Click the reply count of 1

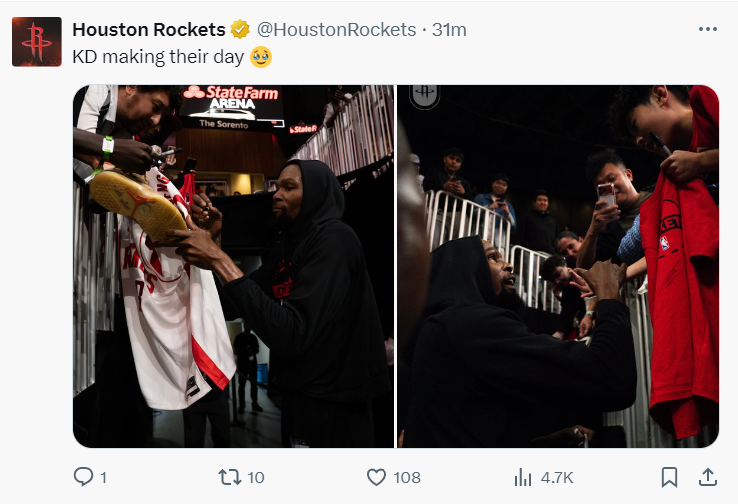click(x=103, y=477)
